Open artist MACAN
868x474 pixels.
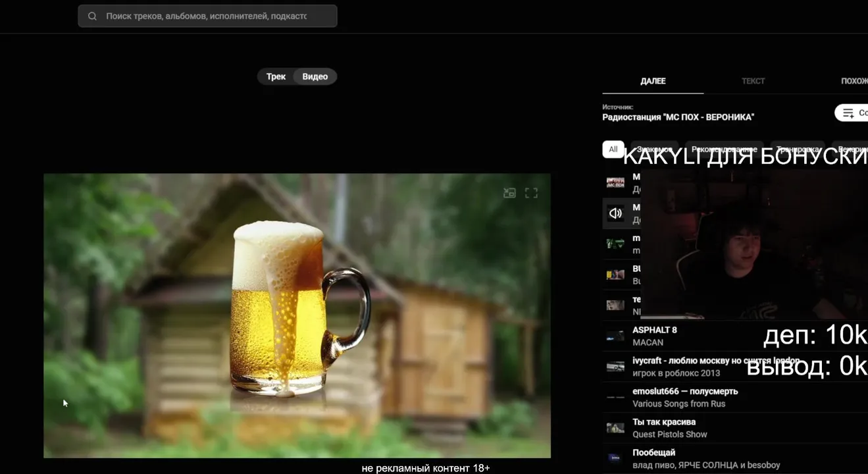point(648,342)
